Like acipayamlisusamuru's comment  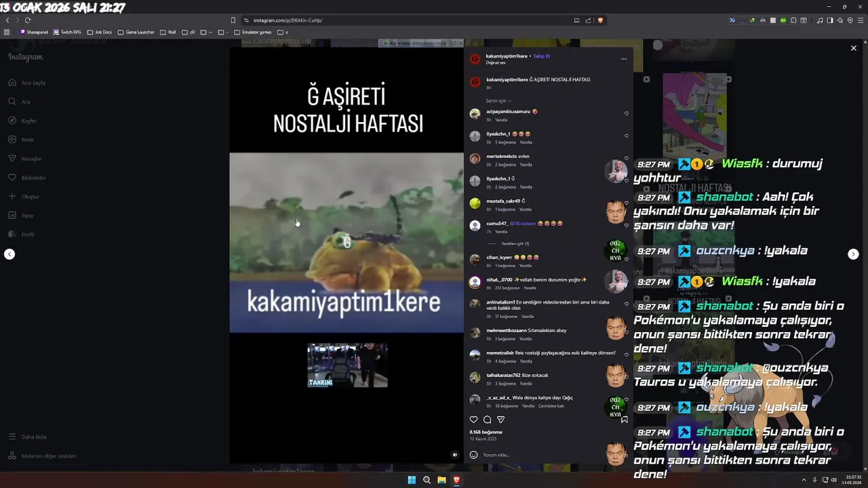(x=627, y=113)
